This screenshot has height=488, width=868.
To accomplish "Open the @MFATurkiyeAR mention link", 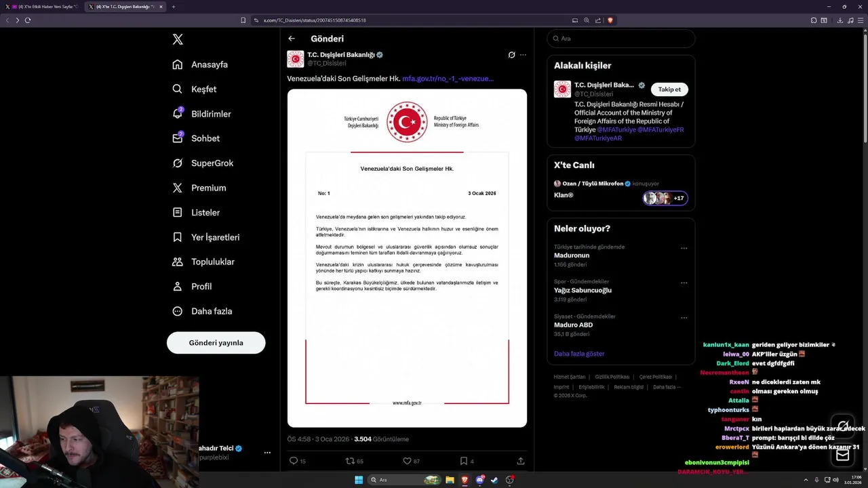I will click(598, 138).
